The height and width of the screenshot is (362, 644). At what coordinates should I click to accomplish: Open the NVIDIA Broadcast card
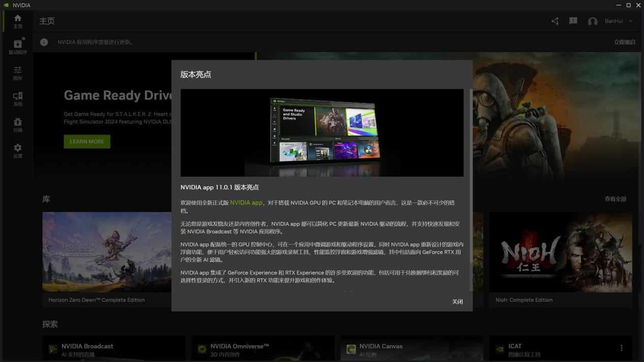(x=114, y=349)
